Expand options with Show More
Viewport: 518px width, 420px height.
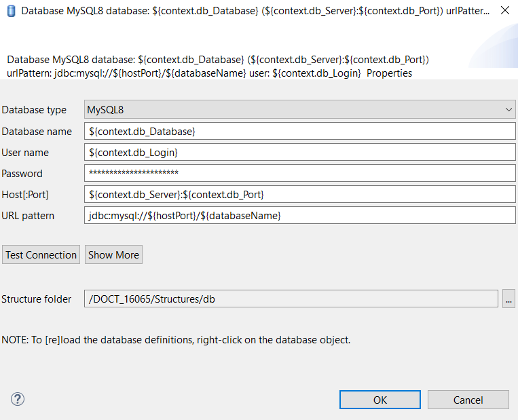113,255
